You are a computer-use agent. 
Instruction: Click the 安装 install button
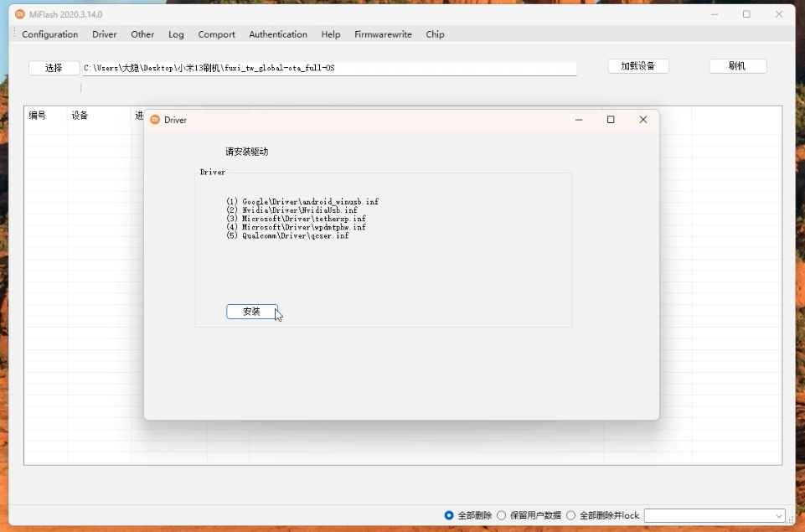click(251, 312)
